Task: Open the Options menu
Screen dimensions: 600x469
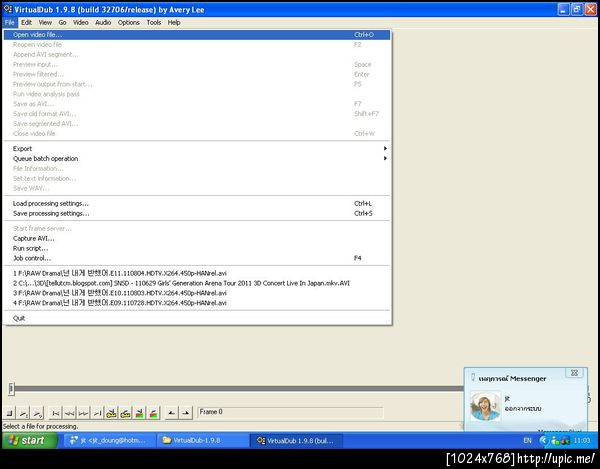Action: (129, 23)
